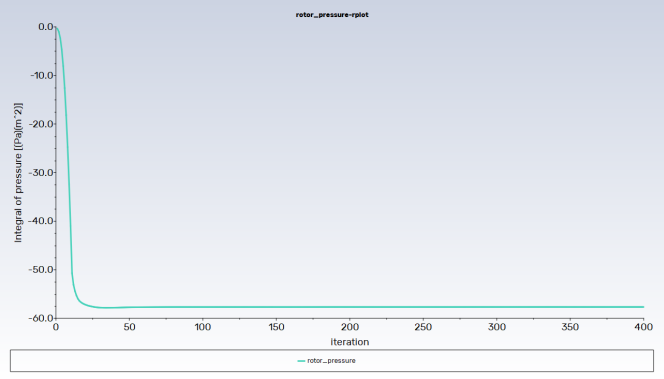Screen dimensions: 664x379
Task: Click the y-axis tick label -10.0
Action: click(x=42, y=76)
